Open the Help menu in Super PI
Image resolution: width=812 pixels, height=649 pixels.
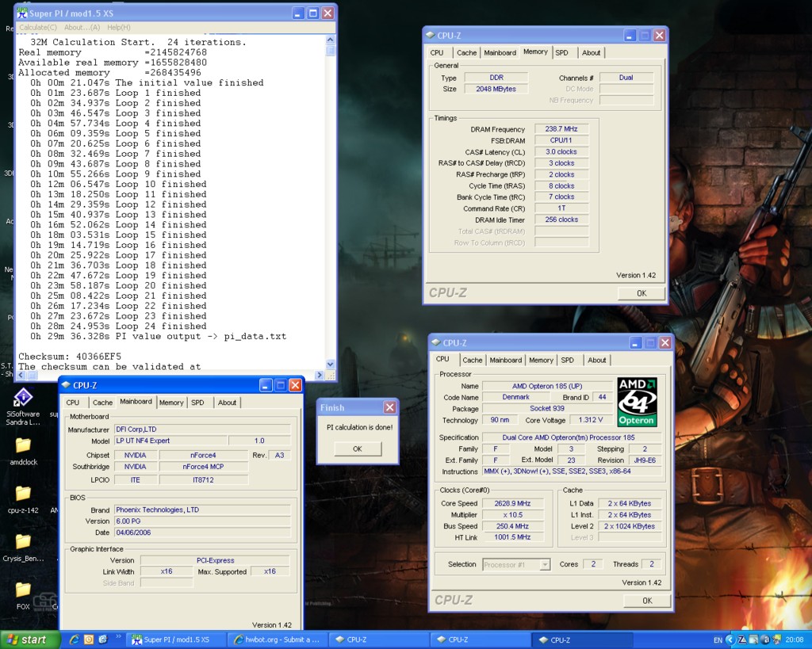click(119, 28)
